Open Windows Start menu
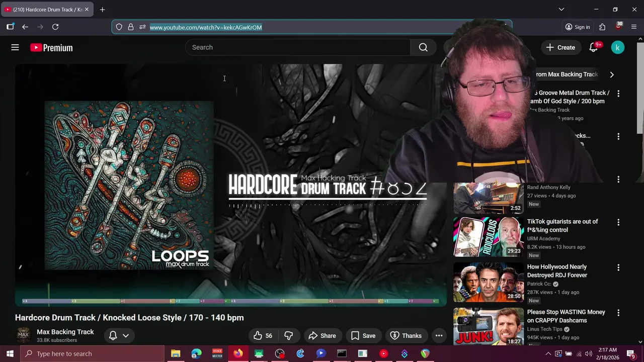644x362 pixels. 10,354
